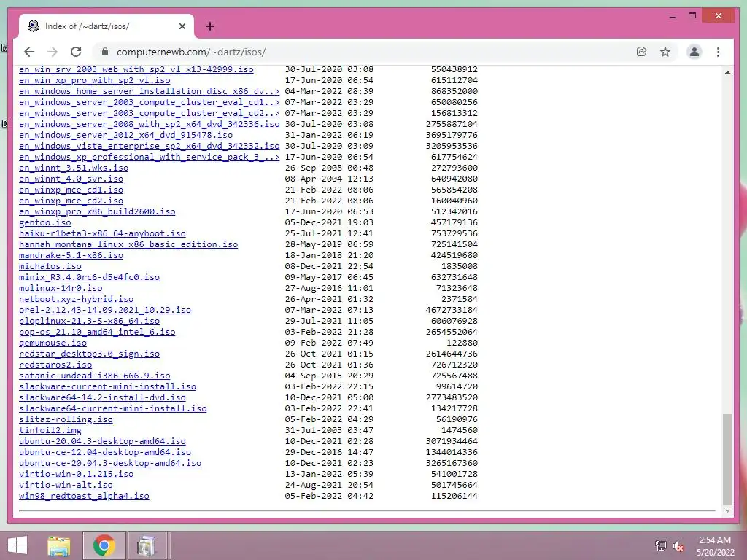Download minix_R3.4.0rc6-d5e4fc0.iso

tap(89, 278)
